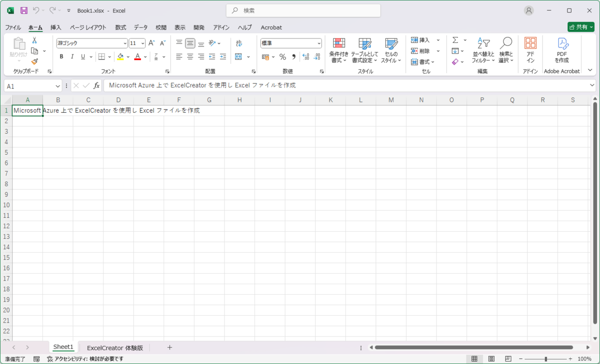Expand the Name Box dropdown arrow
Viewport: 600px width, 364px height.
(58, 86)
